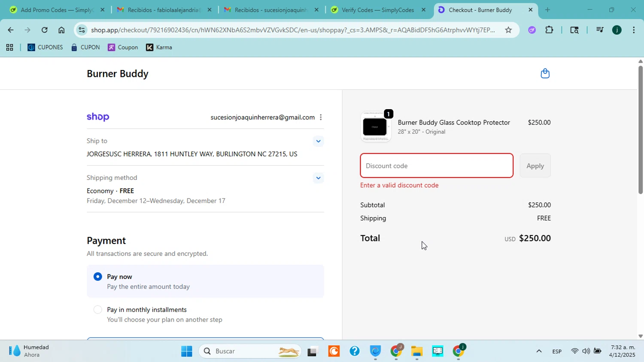Open the Karma bookmark
Screen dimensions: 644x362
pos(159,47)
